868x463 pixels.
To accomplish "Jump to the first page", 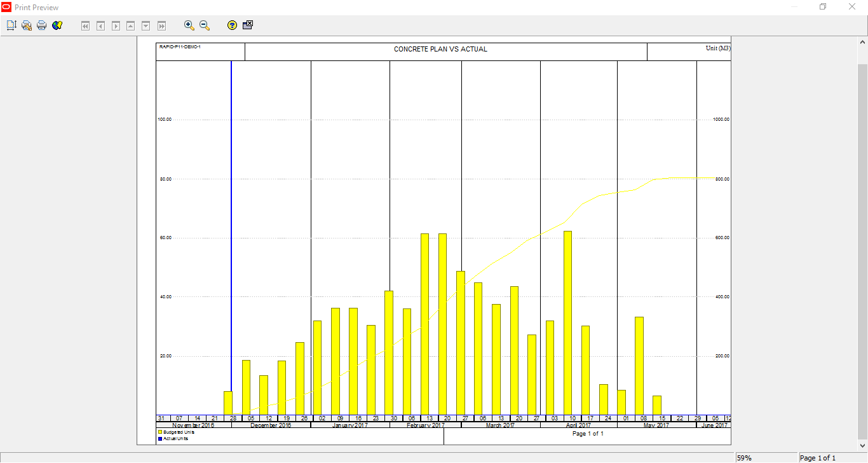I will click(85, 25).
